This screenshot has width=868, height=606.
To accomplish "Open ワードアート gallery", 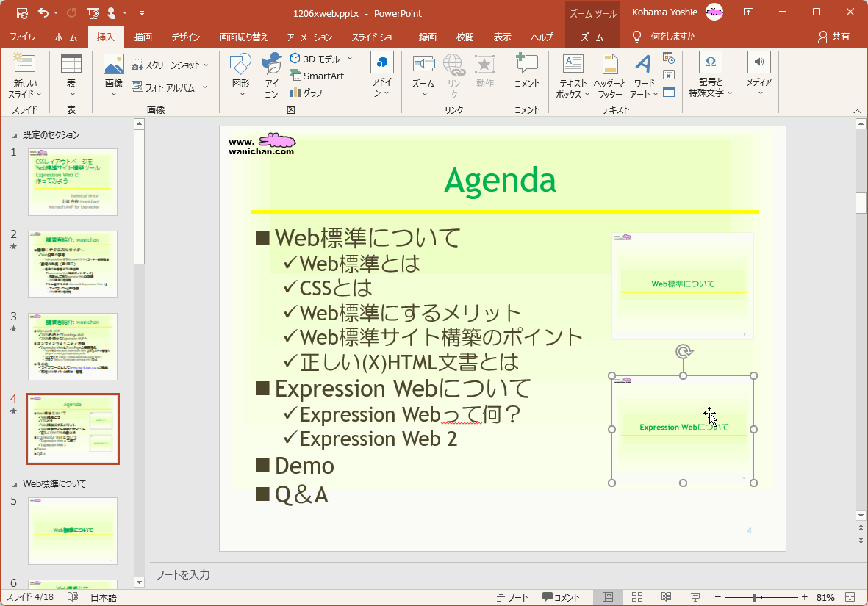I will click(644, 76).
